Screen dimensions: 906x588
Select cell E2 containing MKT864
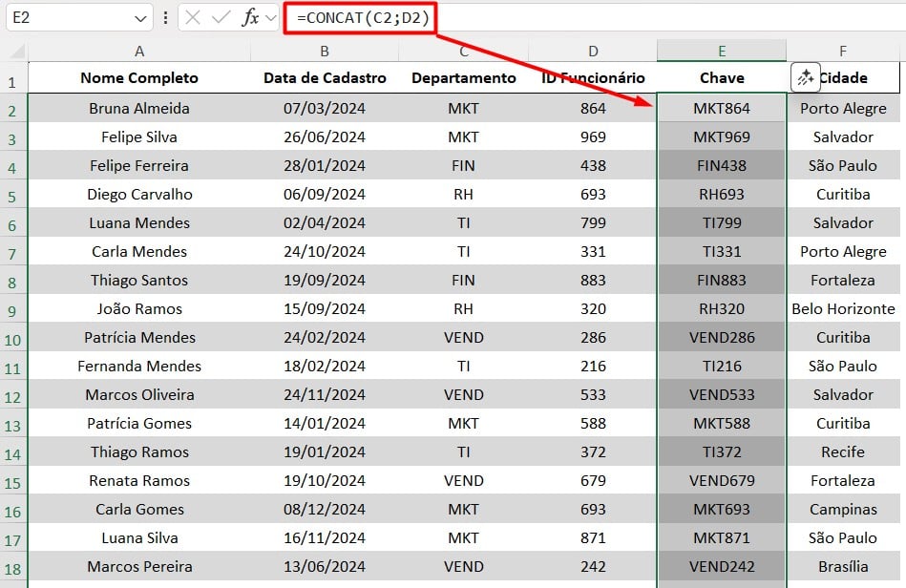tap(722, 109)
